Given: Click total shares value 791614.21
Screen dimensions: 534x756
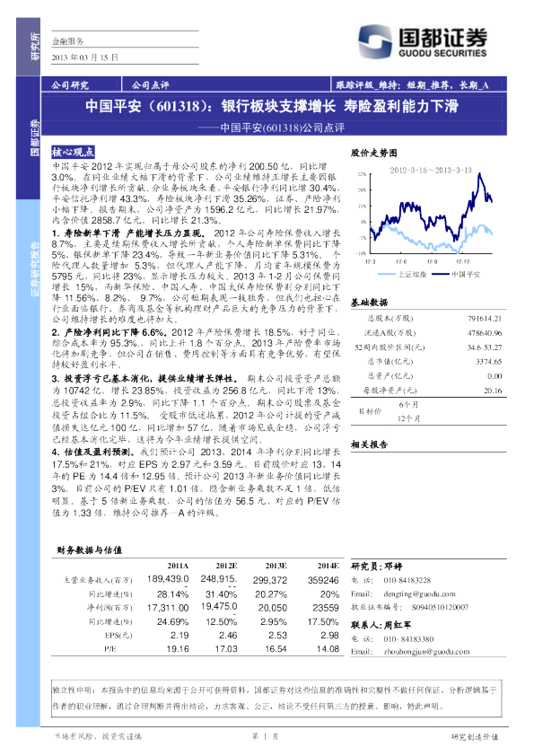Looking at the screenshot, I should tap(485, 319).
